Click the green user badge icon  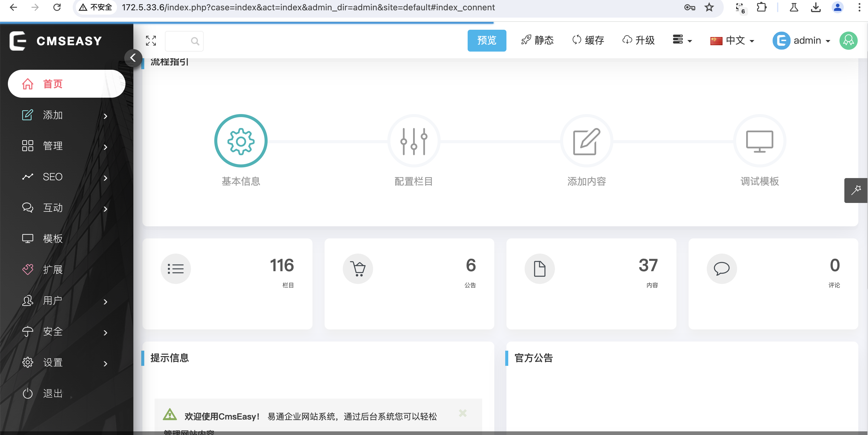point(848,40)
